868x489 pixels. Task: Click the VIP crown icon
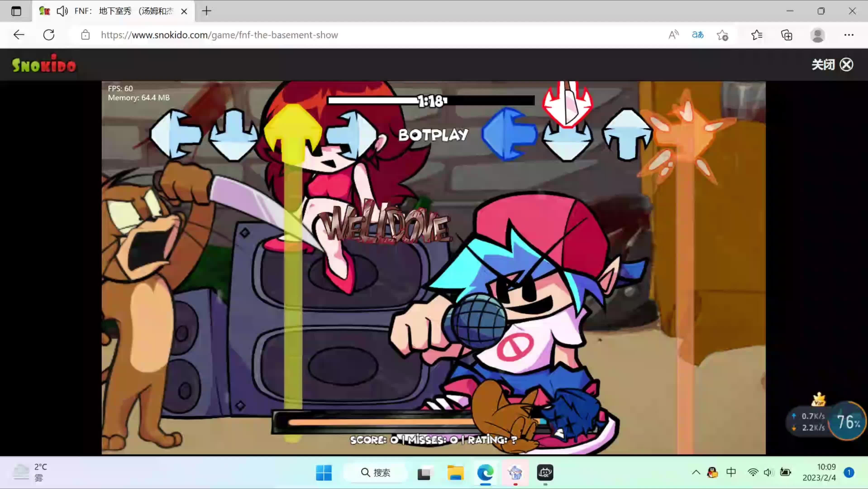point(818,400)
